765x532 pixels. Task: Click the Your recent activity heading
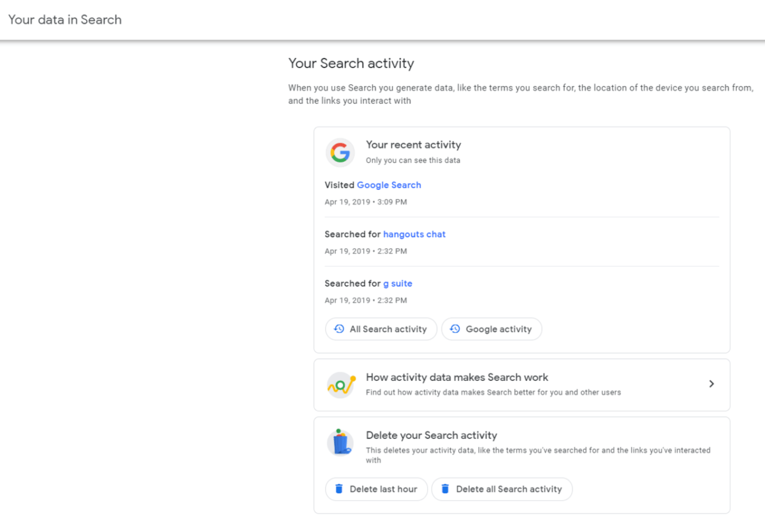click(413, 145)
